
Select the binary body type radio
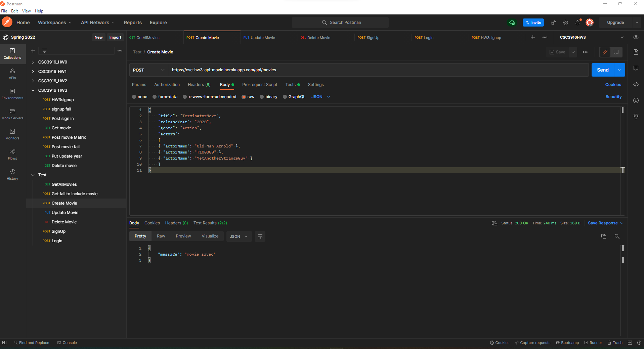(262, 97)
